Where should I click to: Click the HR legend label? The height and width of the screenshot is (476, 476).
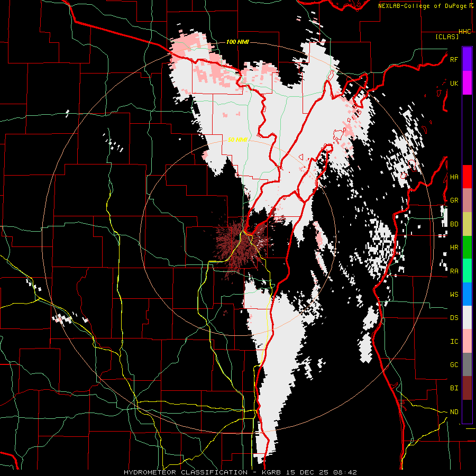pos(454,248)
